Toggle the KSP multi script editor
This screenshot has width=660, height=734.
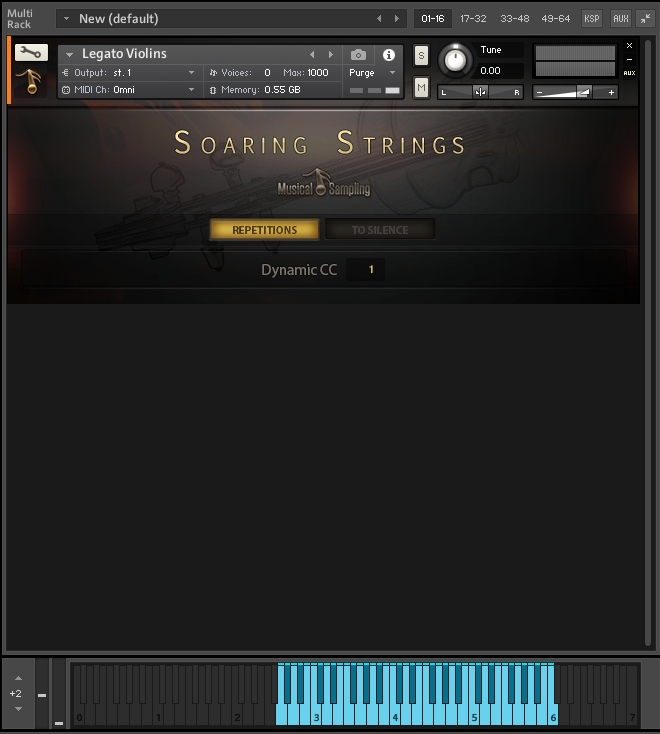pos(592,18)
